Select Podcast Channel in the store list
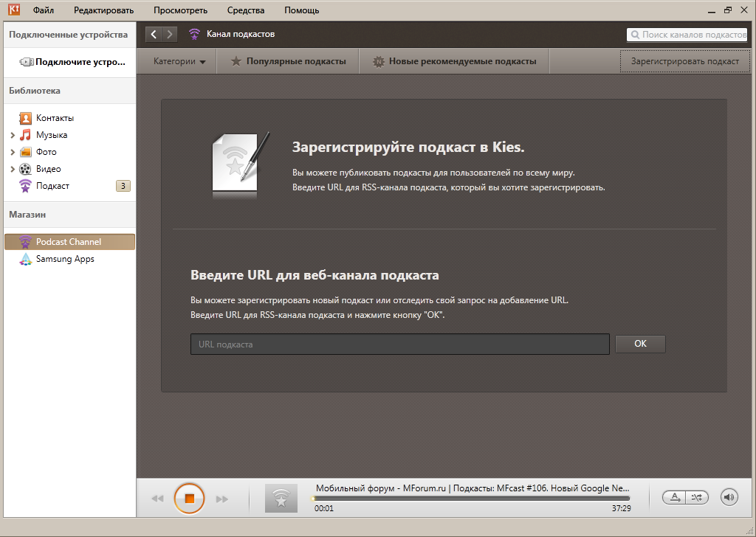Screen dimensions: 756x537 click(69, 242)
